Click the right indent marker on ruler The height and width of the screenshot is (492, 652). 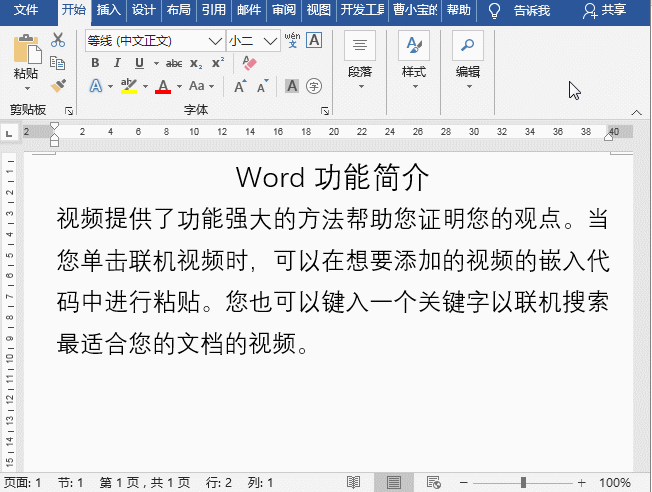609,137
